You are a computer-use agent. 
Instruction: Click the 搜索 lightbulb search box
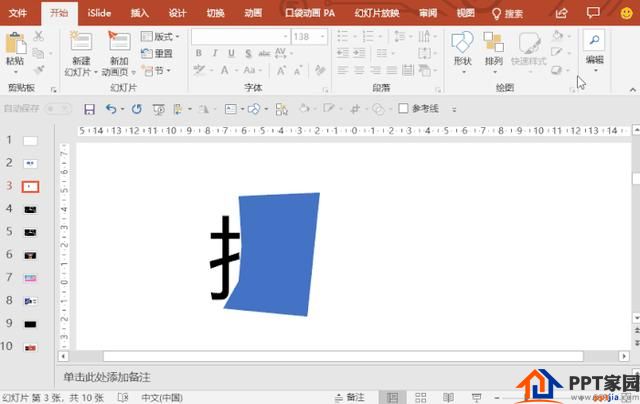507,14
